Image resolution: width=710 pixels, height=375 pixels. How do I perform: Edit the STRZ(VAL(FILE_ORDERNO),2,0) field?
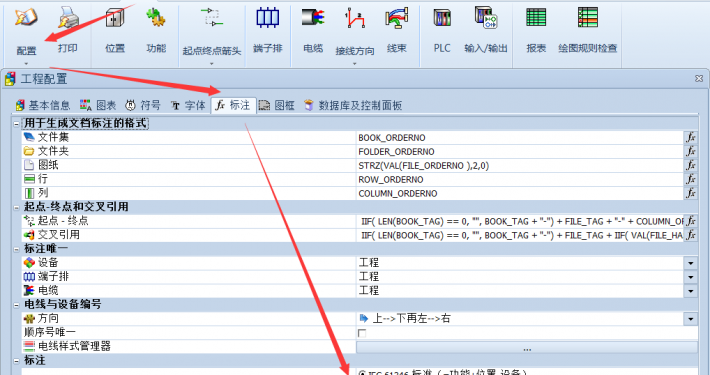pyautogui.click(x=520, y=166)
